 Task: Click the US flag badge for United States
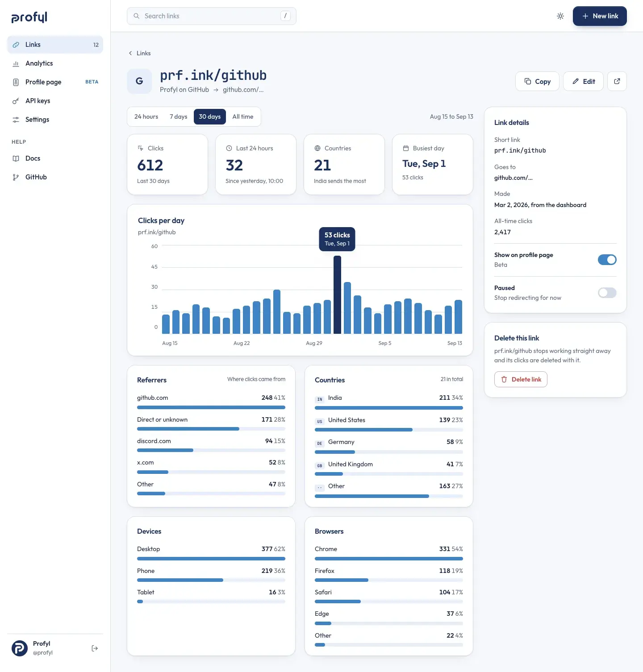coord(320,421)
